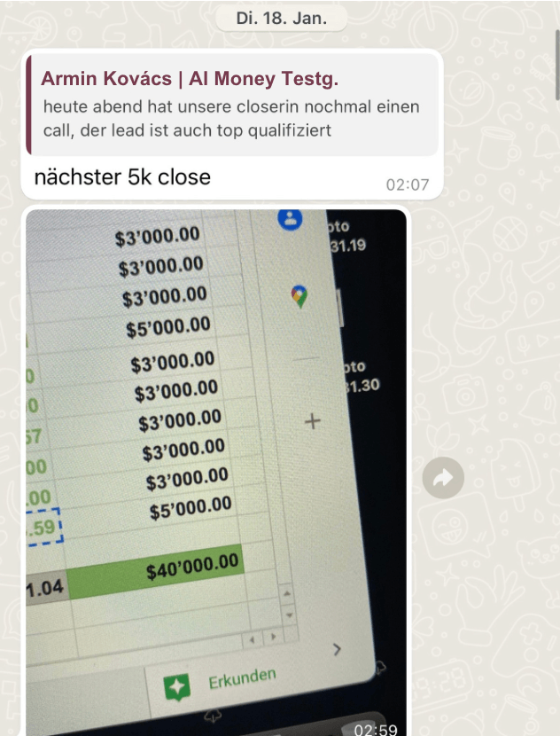Click the Erkunden button label
Viewport: 560px width, 736px height.
[242, 678]
